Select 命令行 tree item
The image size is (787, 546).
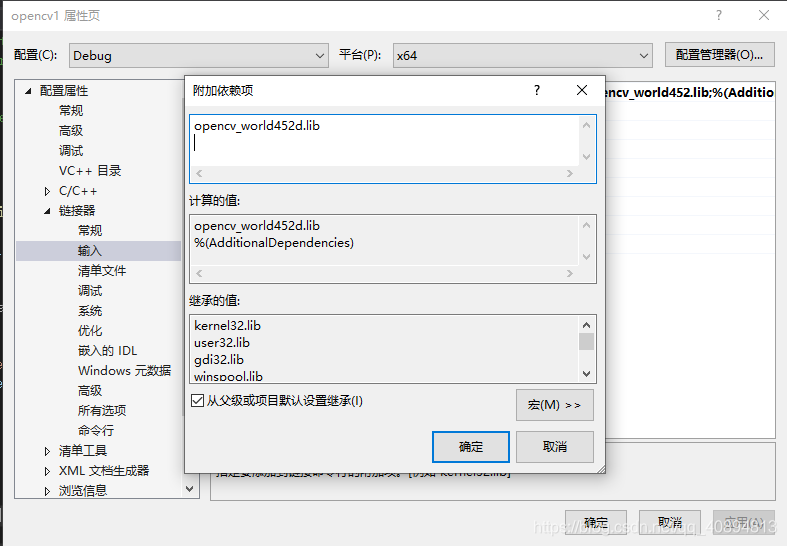click(96, 431)
